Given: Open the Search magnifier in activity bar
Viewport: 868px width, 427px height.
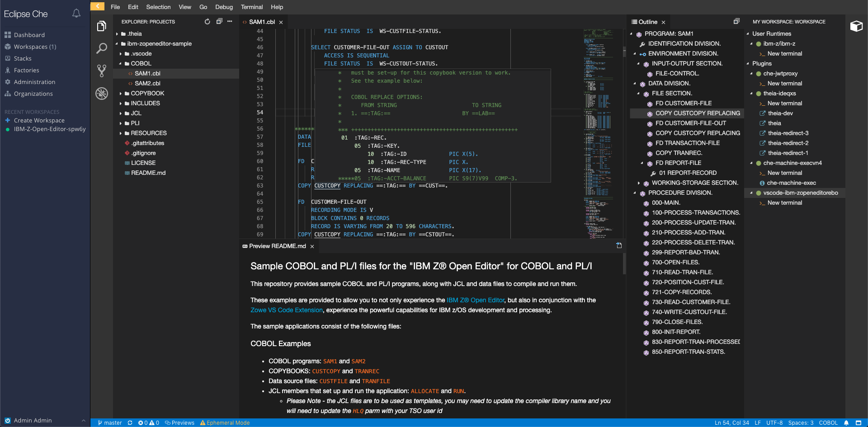Looking at the screenshot, I should tap(102, 48).
